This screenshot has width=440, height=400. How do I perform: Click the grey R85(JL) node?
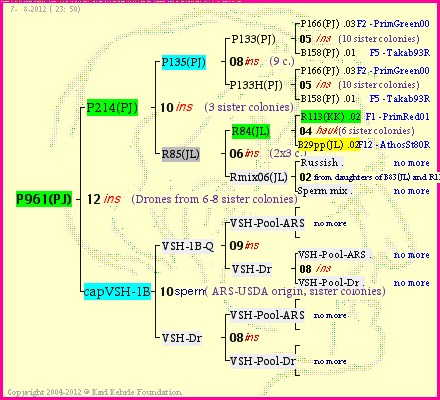(181, 154)
